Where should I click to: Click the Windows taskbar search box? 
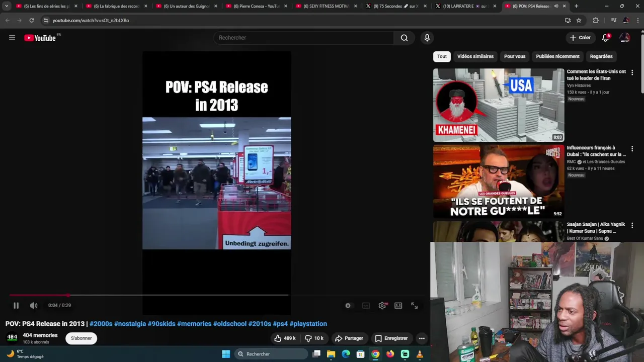(272, 354)
